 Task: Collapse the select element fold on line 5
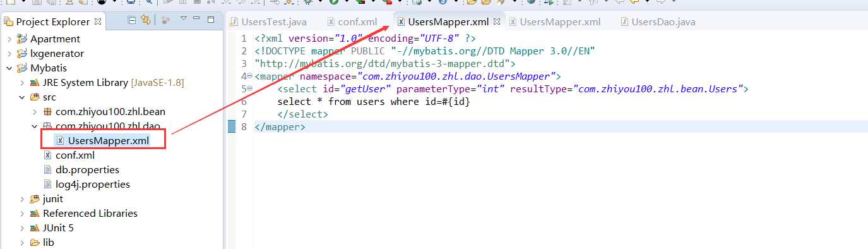click(250, 88)
